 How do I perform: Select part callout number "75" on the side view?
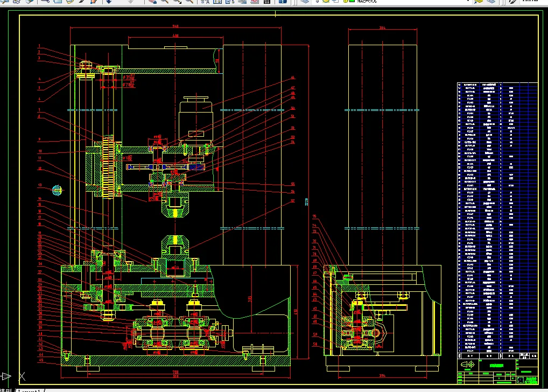[x=314, y=216]
